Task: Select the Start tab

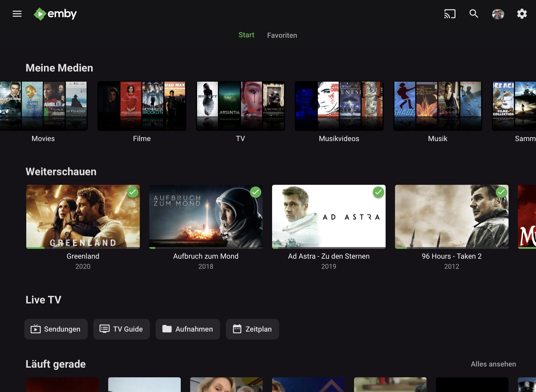Action: click(x=246, y=35)
